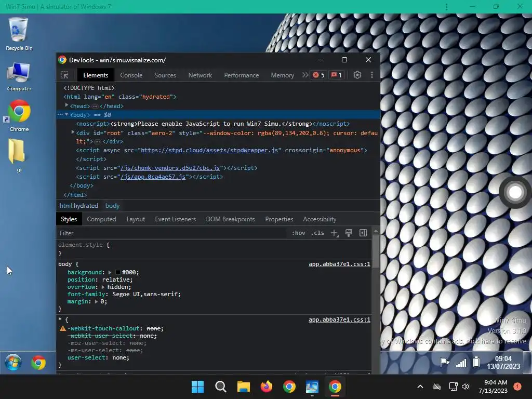Show hidden tray icons chevron
The image size is (532, 399).
click(420, 387)
